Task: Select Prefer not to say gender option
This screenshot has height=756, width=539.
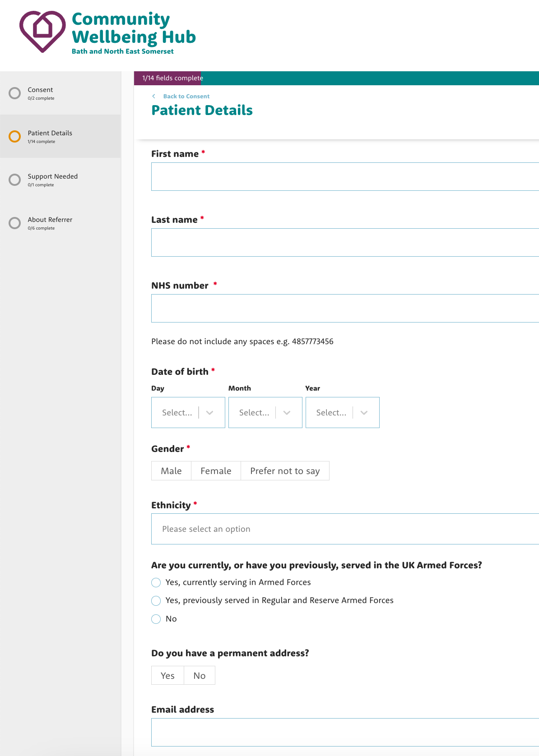Action: tap(285, 471)
